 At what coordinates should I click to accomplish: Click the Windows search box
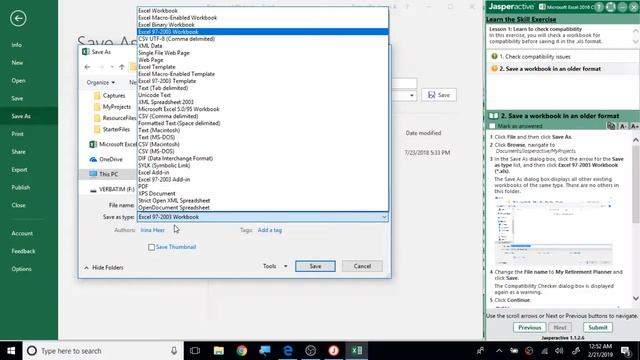coord(102,351)
